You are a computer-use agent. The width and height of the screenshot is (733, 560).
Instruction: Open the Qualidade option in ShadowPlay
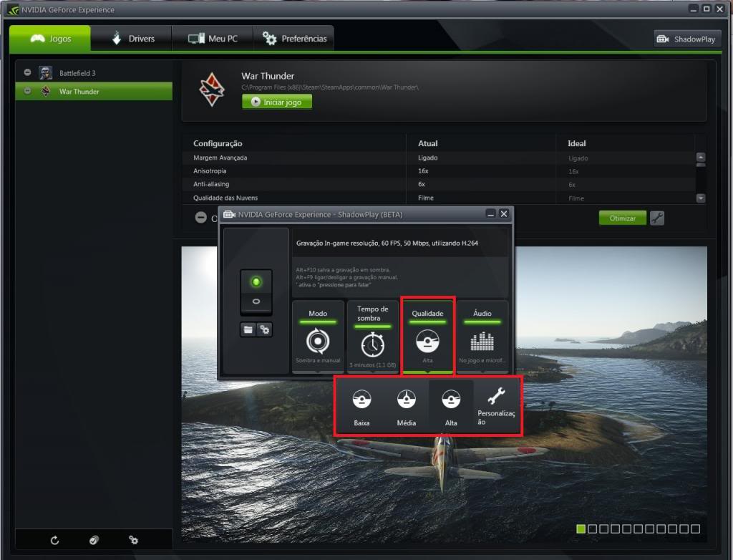point(427,337)
